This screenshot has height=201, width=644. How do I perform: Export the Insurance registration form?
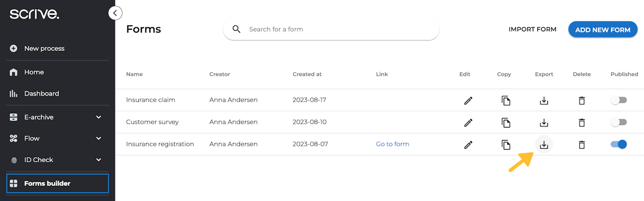(543, 145)
